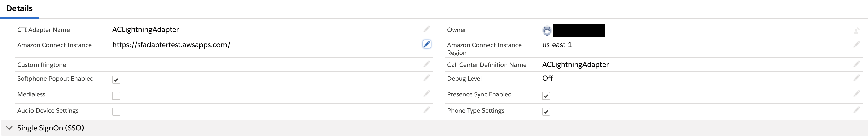Edit Softphone Popout Enabled pencil icon

pos(427,78)
